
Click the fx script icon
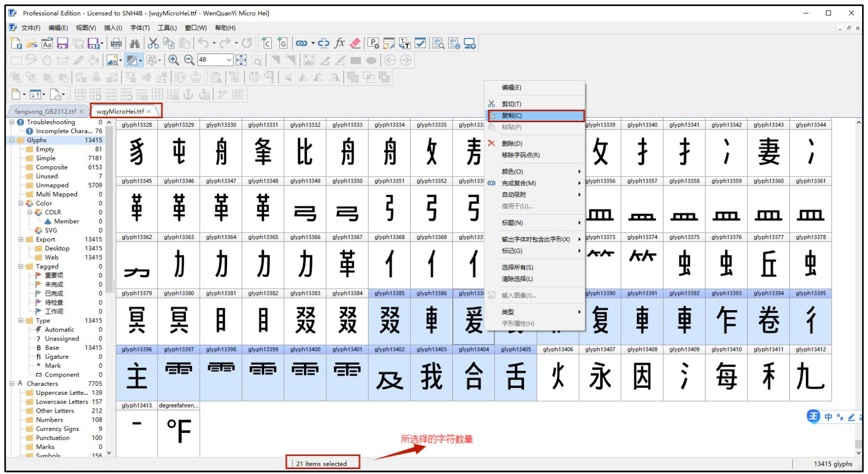click(339, 44)
